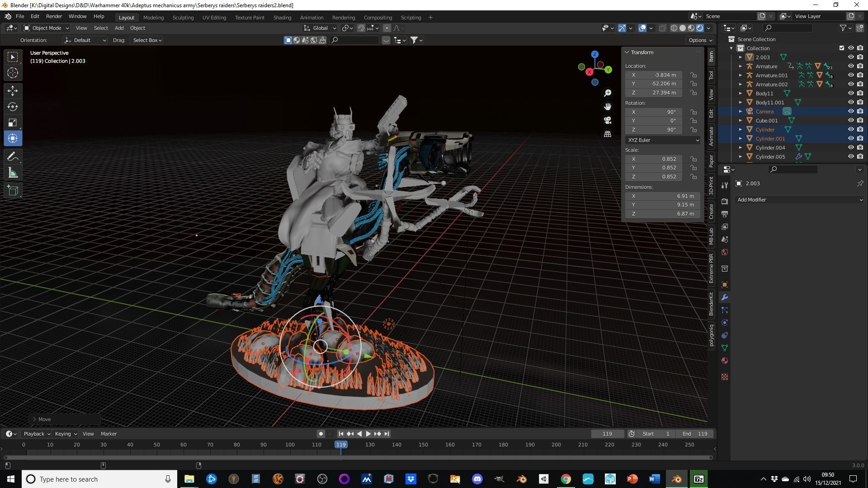Select the Transform tool
Image resolution: width=868 pixels, height=488 pixels.
13,138
